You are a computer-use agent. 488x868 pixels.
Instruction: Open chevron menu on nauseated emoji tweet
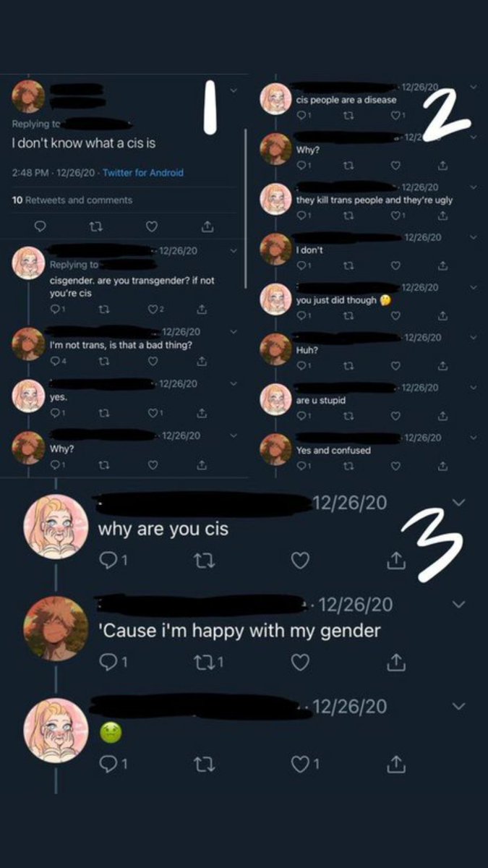458,705
